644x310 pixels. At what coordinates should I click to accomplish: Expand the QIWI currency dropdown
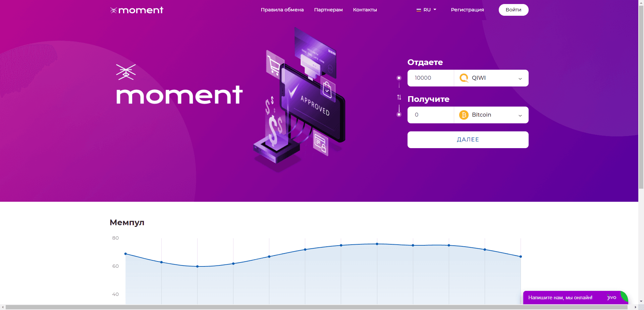coord(520,78)
